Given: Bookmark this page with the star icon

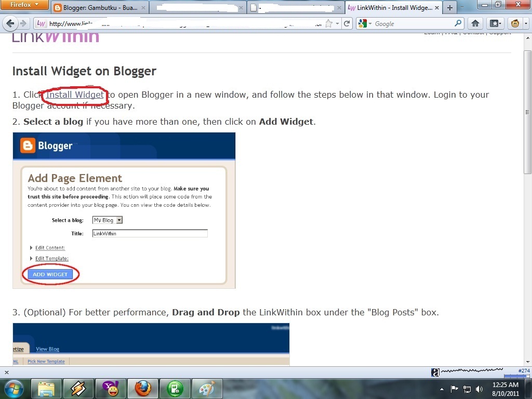Looking at the screenshot, I should tap(328, 23).
